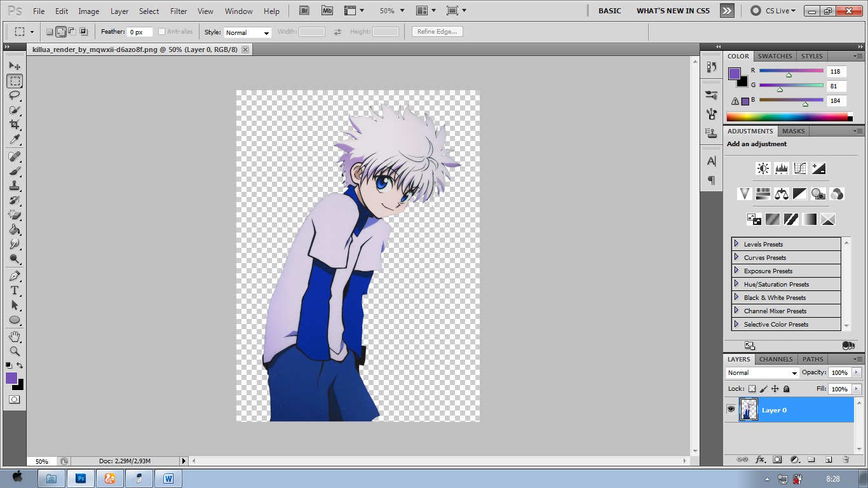Screen dimensions: 868x488
Task: Hide Layer 0 using eye icon
Action: pyautogui.click(x=731, y=410)
